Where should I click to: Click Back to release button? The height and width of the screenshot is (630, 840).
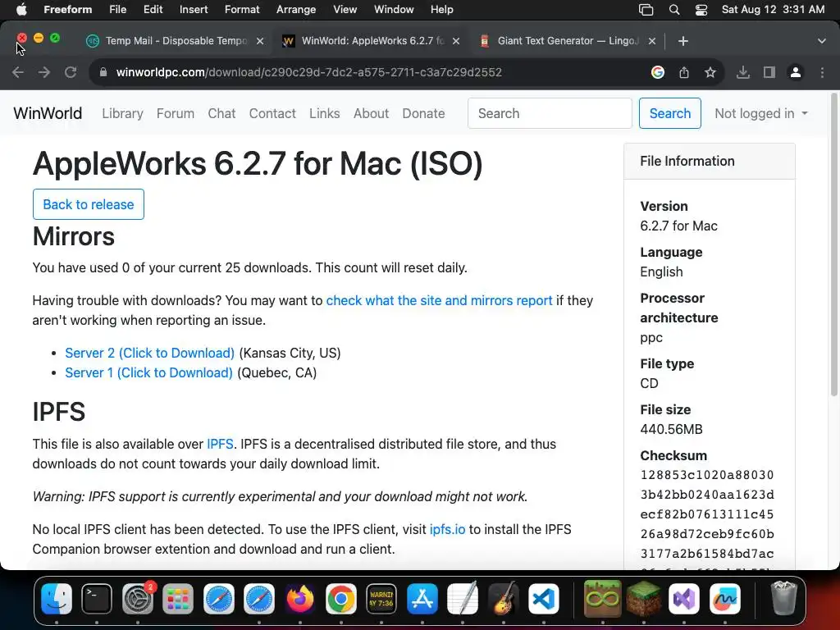pyautogui.click(x=89, y=204)
